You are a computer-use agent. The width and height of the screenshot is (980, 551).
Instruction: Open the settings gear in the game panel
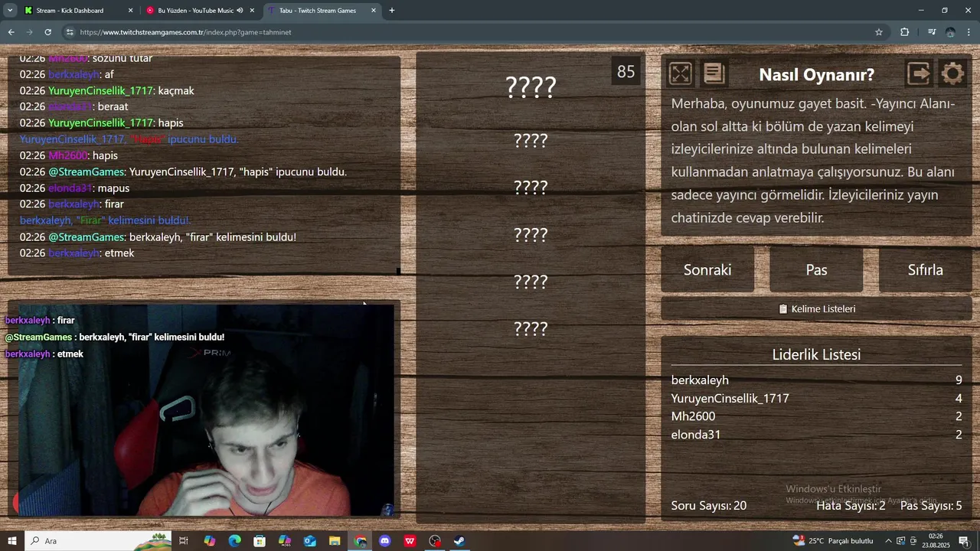point(952,73)
